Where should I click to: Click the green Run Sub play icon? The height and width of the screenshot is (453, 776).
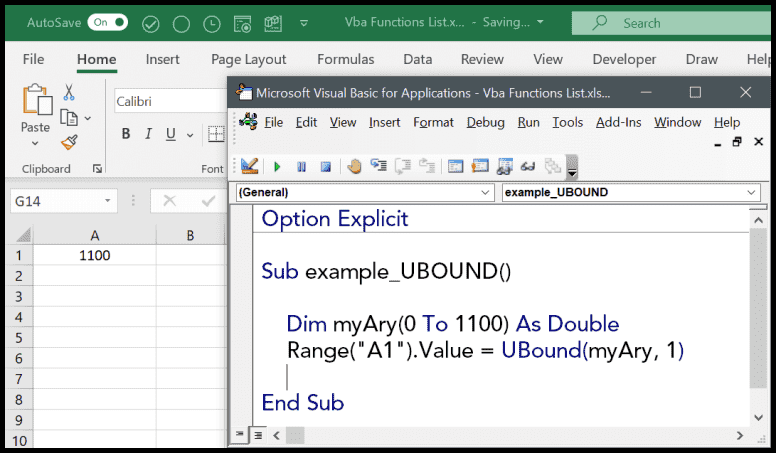[277, 166]
